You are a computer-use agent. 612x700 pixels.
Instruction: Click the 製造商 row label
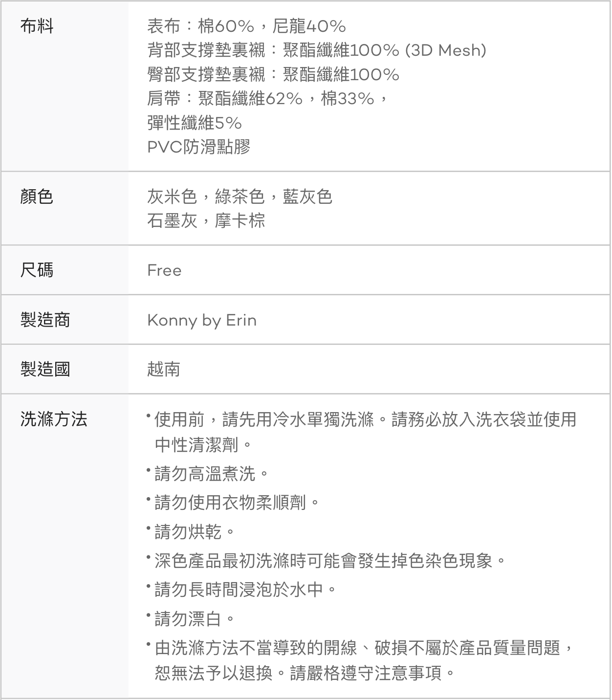click(x=45, y=320)
